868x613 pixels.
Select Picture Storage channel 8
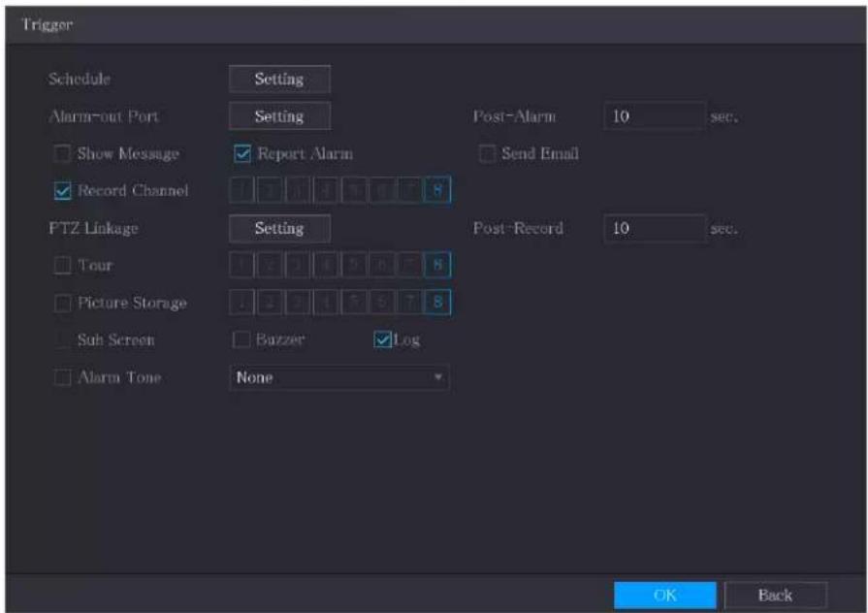click(x=437, y=303)
